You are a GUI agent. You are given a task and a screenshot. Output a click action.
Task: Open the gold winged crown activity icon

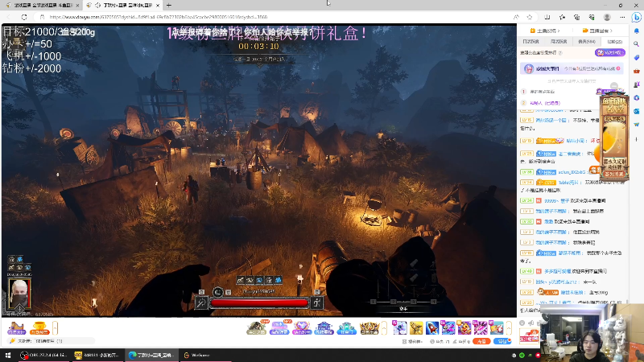pos(369,327)
